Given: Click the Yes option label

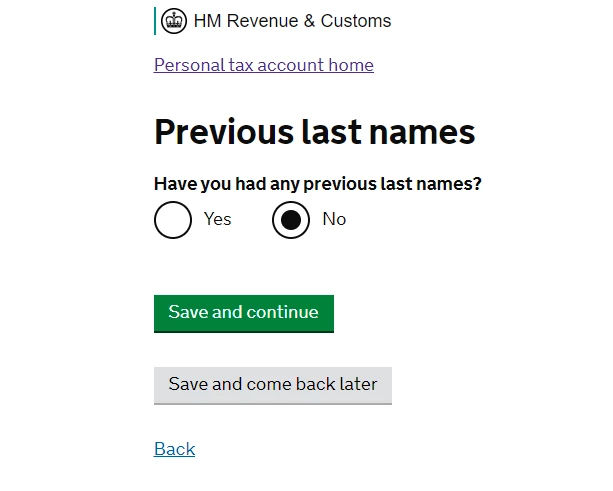Looking at the screenshot, I should coord(217,219).
